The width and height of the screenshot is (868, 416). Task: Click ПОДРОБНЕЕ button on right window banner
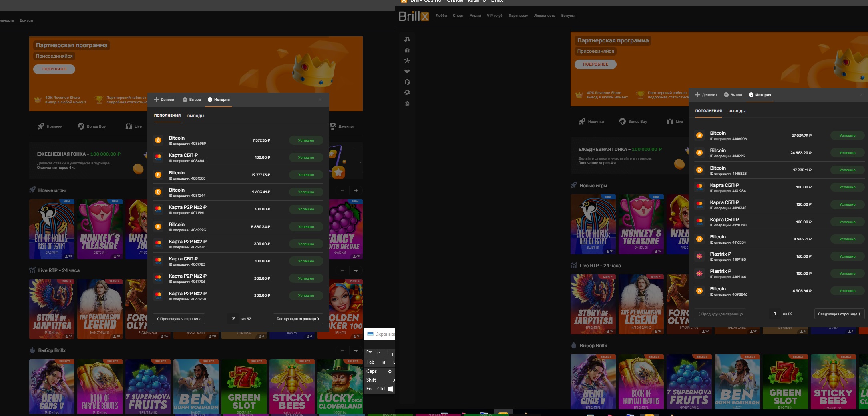pos(595,64)
